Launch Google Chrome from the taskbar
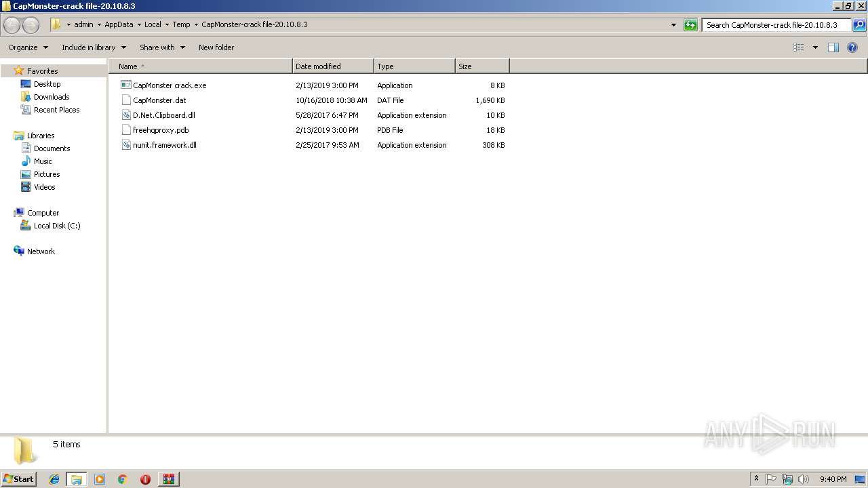The image size is (868, 488). tap(122, 479)
